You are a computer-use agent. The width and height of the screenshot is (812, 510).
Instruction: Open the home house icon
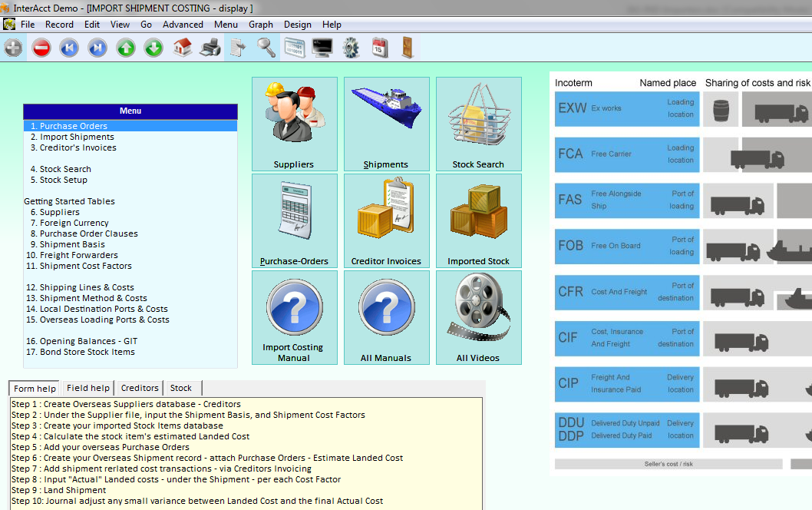183,48
